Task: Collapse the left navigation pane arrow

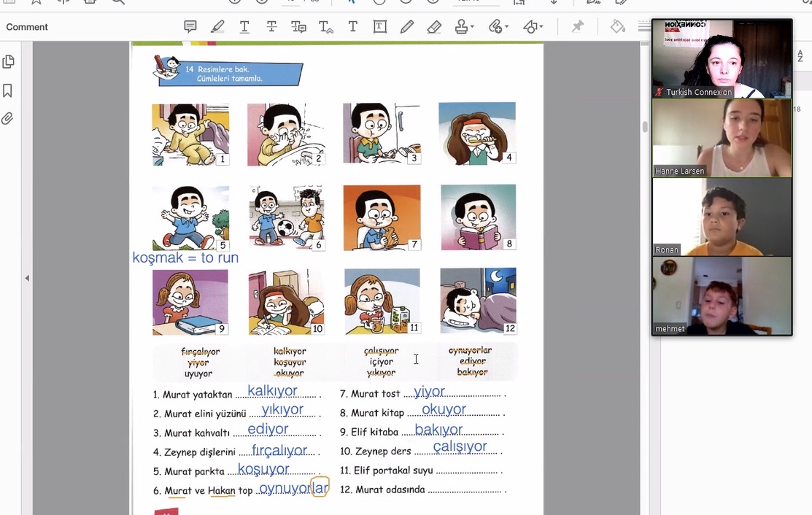Action: 27,278
